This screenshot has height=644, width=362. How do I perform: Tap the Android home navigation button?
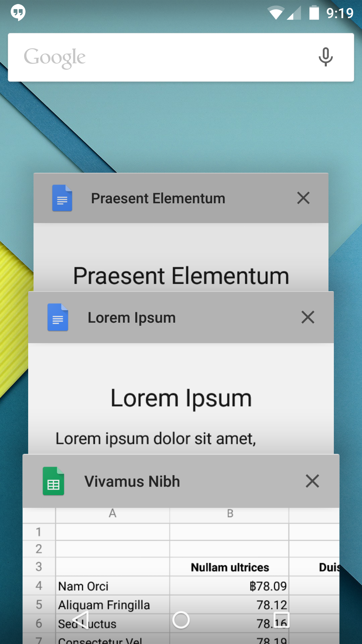click(181, 620)
